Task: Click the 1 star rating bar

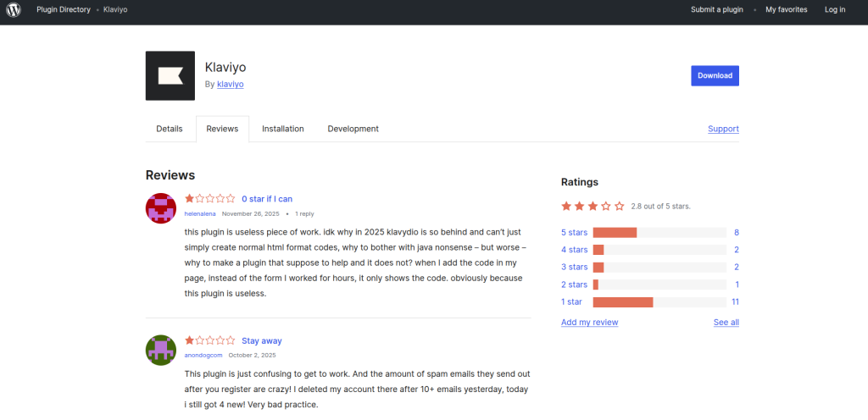Action: tap(659, 302)
